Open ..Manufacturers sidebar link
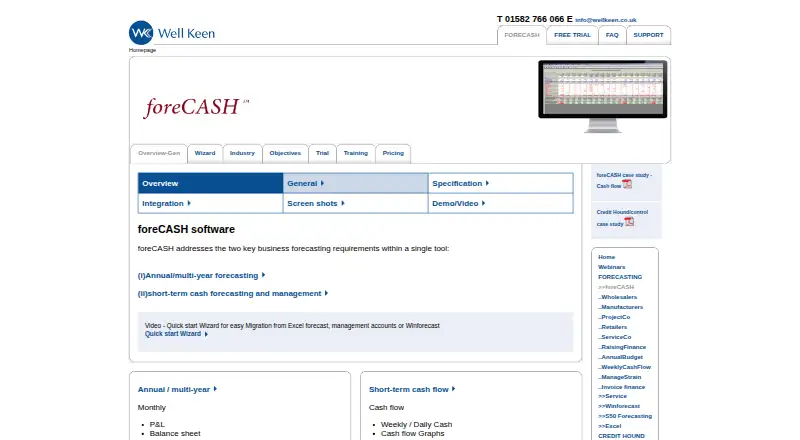This screenshot has height=440, width=800. click(x=620, y=307)
